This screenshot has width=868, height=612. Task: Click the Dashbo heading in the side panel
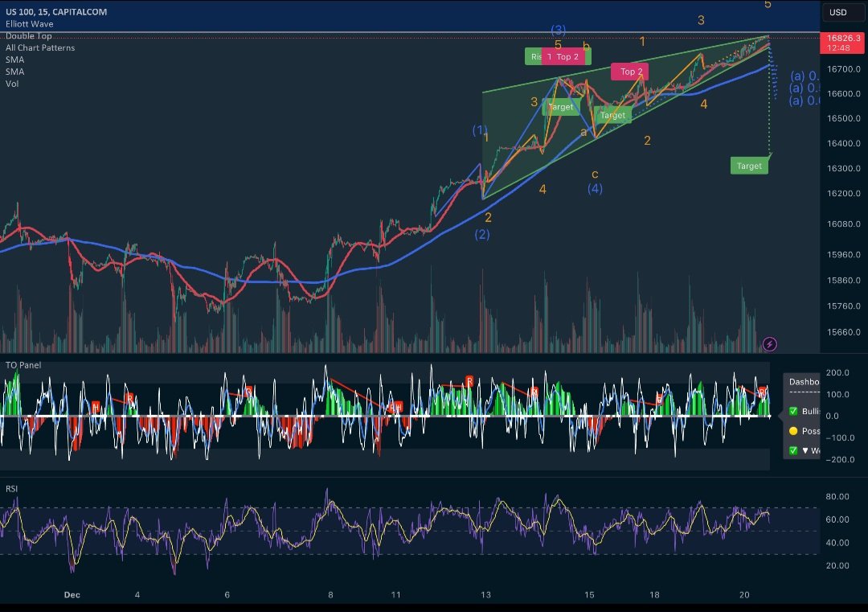(x=804, y=382)
